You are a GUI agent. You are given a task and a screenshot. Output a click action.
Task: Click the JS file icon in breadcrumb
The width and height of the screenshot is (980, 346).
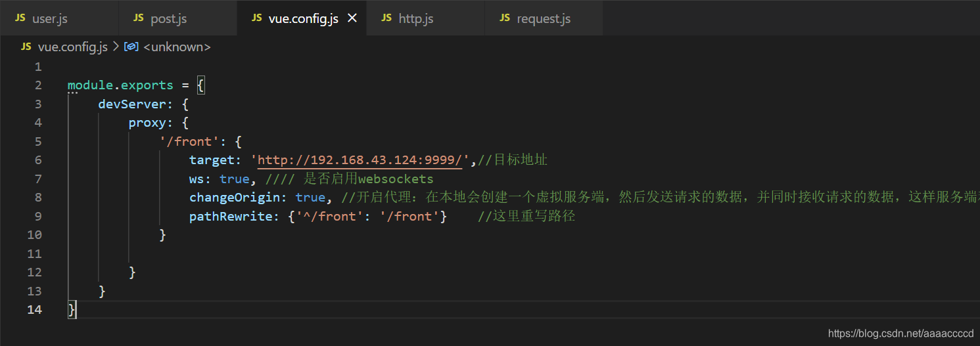pyautogui.click(x=26, y=47)
